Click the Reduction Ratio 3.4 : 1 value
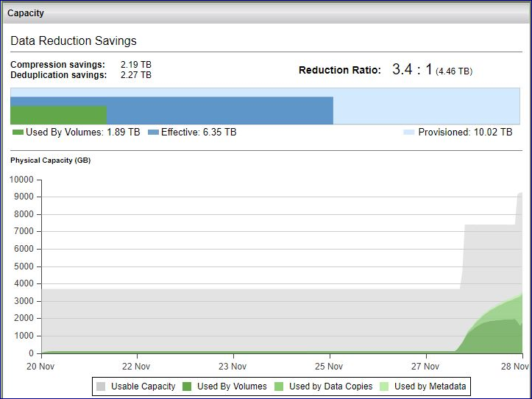The image size is (532, 399). [x=412, y=70]
